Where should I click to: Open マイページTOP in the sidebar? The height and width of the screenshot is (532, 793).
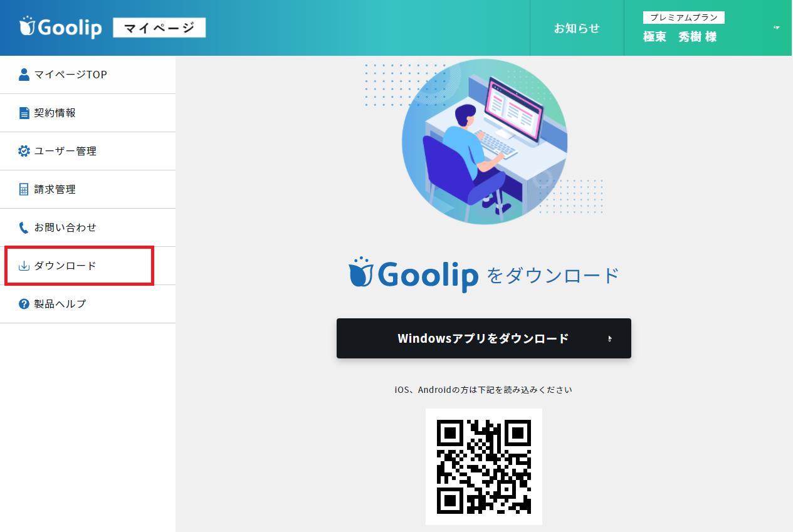pos(88,75)
